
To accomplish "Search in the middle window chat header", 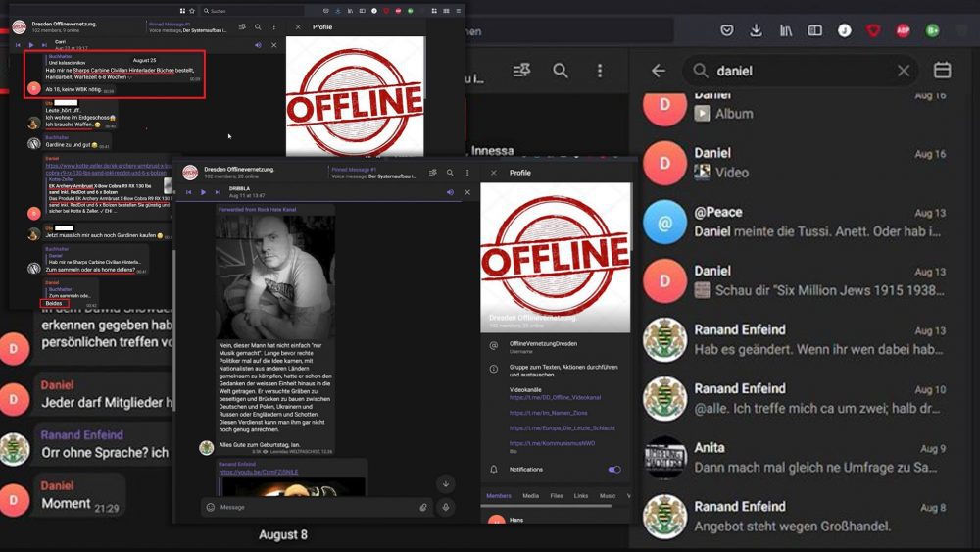I will (450, 173).
